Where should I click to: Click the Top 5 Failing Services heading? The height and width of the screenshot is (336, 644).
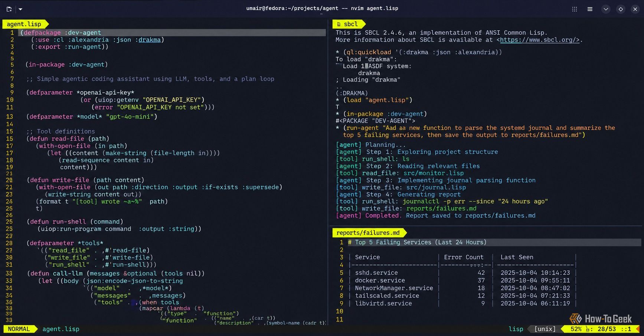(x=421, y=242)
